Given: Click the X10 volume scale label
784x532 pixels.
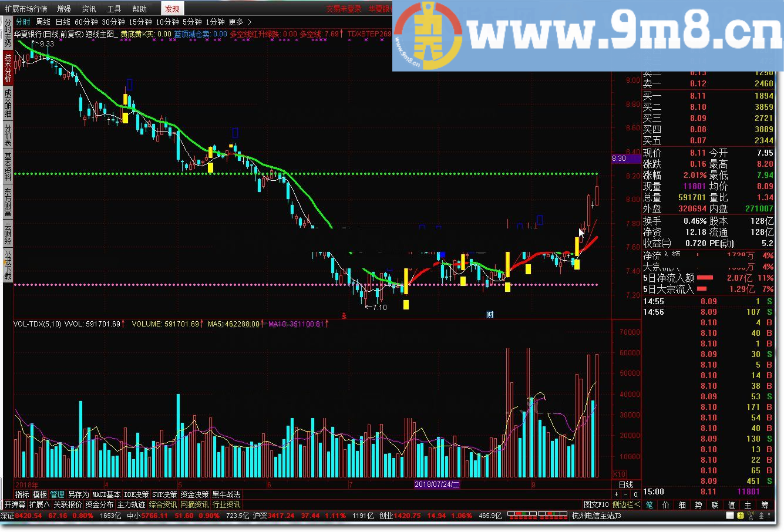Looking at the screenshot, I should click(619, 474).
